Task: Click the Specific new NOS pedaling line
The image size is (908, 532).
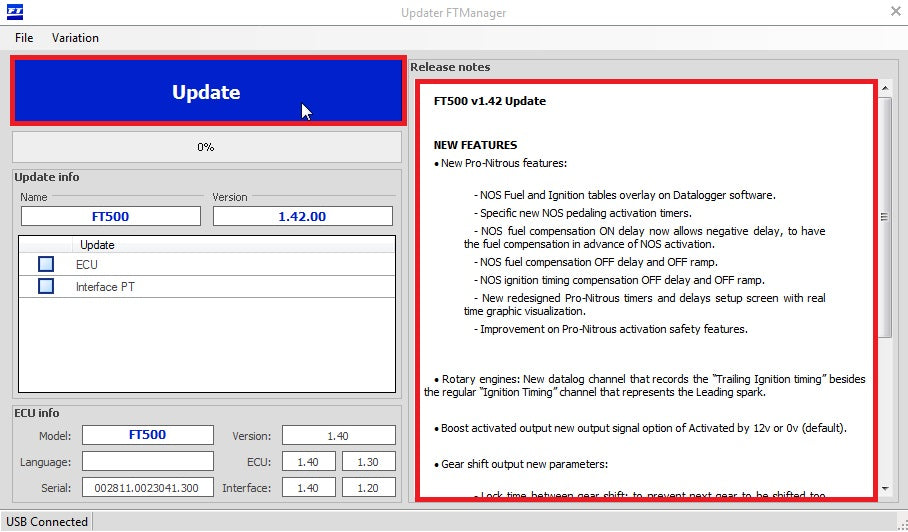Action: coord(583,213)
